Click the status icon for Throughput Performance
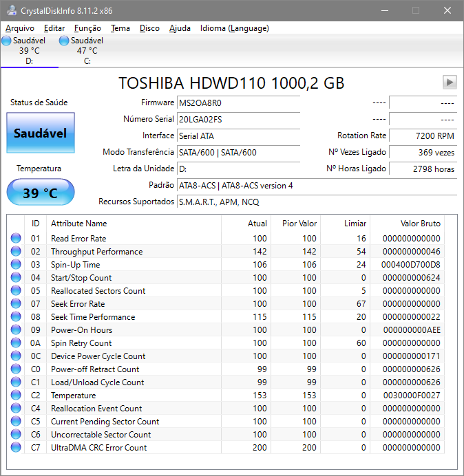The height and width of the screenshot is (476, 464). pos(16,251)
